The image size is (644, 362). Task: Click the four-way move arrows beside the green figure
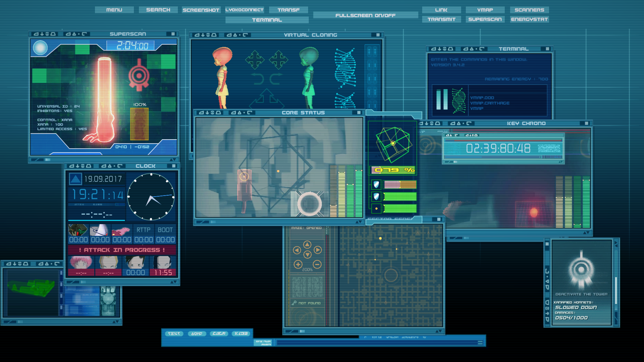coord(279,60)
